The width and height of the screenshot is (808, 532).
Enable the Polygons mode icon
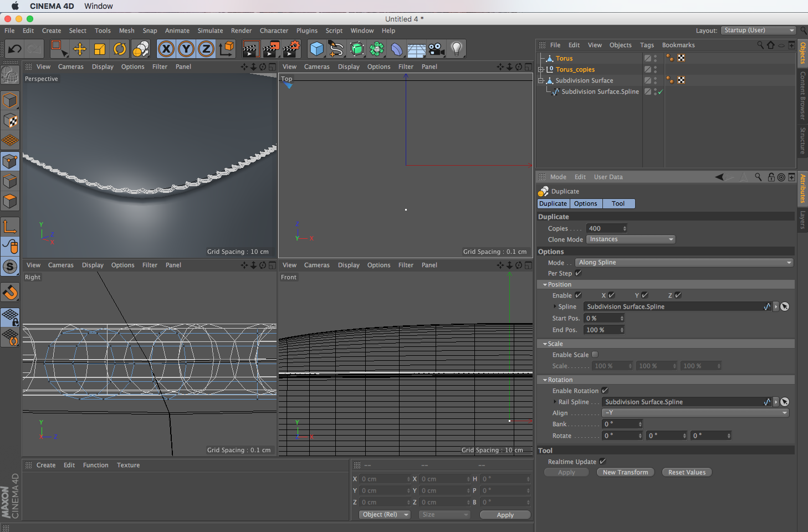click(10, 201)
